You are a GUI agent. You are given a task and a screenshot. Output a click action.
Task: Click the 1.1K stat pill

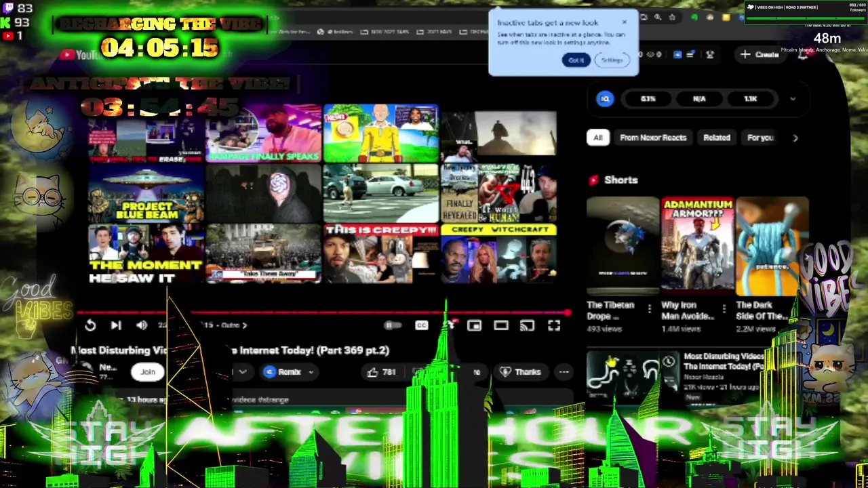[x=750, y=99]
